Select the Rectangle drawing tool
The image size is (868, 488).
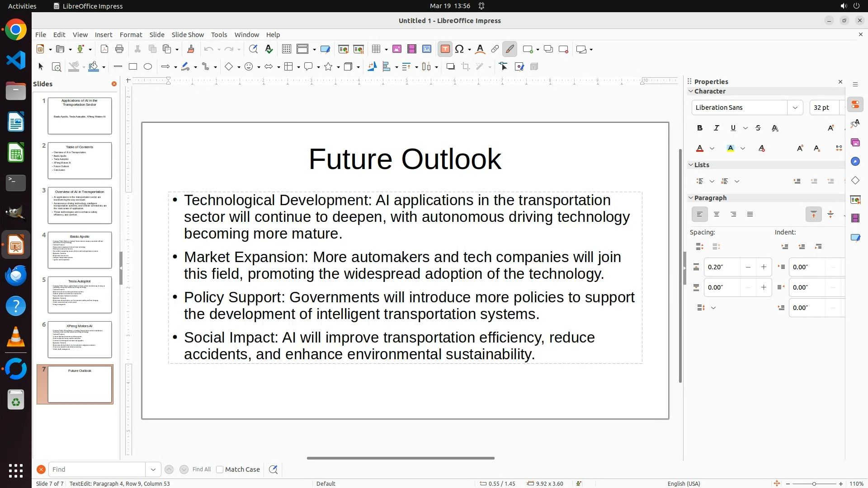[x=133, y=67]
